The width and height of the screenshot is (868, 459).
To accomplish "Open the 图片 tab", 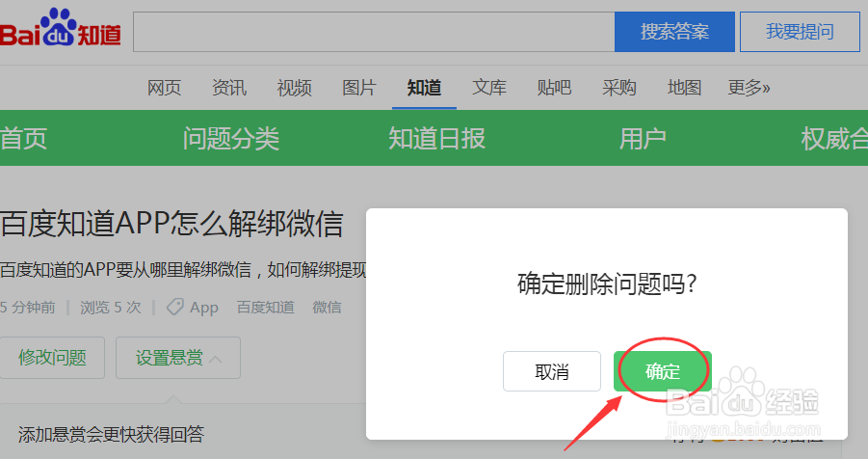I will coord(359,88).
